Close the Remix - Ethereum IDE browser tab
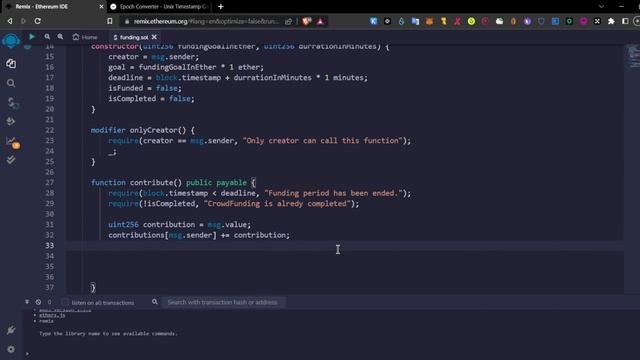Image resolution: width=640 pixels, height=360 pixels. pos(101,7)
